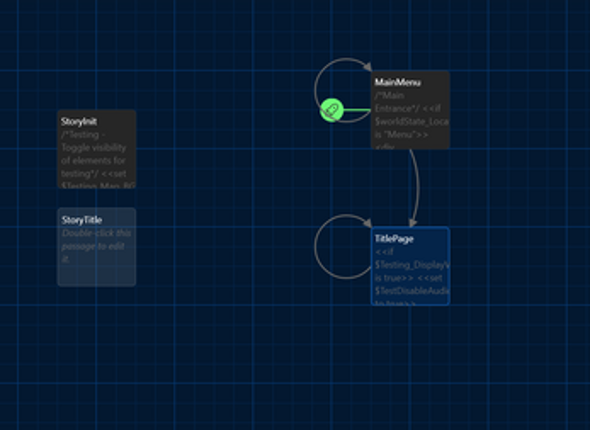Click the StoryInit passage title text
The height and width of the screenshot is (430, 590).
pos(79,122)
